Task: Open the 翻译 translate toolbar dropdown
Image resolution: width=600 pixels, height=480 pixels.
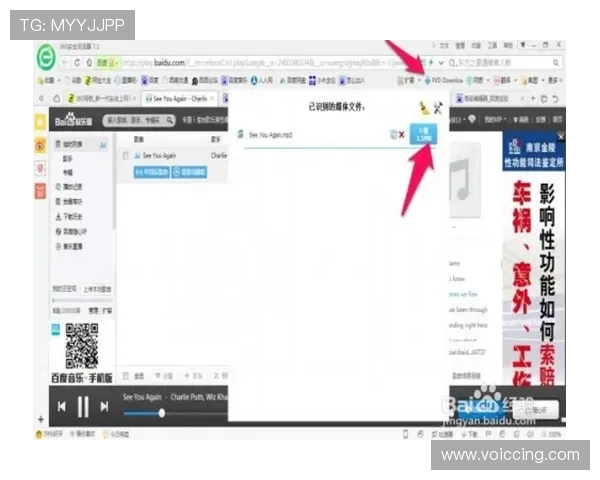Action: point(505,80)
